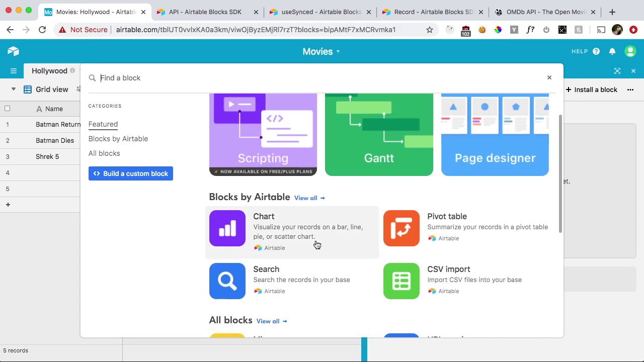
Task: Select the Featured category
Action: [x=103, y=124]
